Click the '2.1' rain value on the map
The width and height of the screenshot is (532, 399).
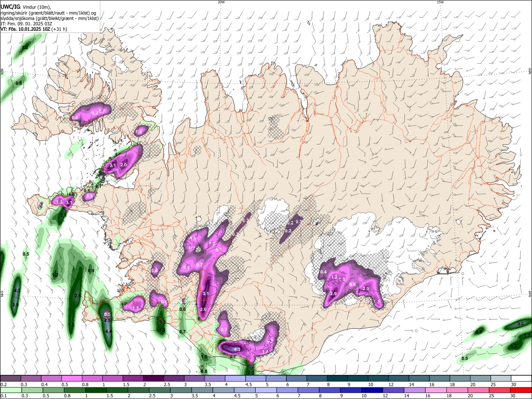(64, 216)
